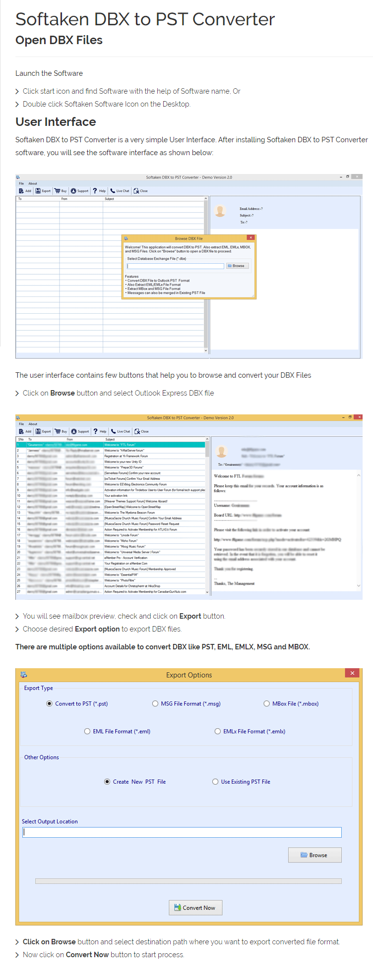Select row 'Your activation link'
Image resolution: width=373 pixels, height=980 pixels.
111,496
